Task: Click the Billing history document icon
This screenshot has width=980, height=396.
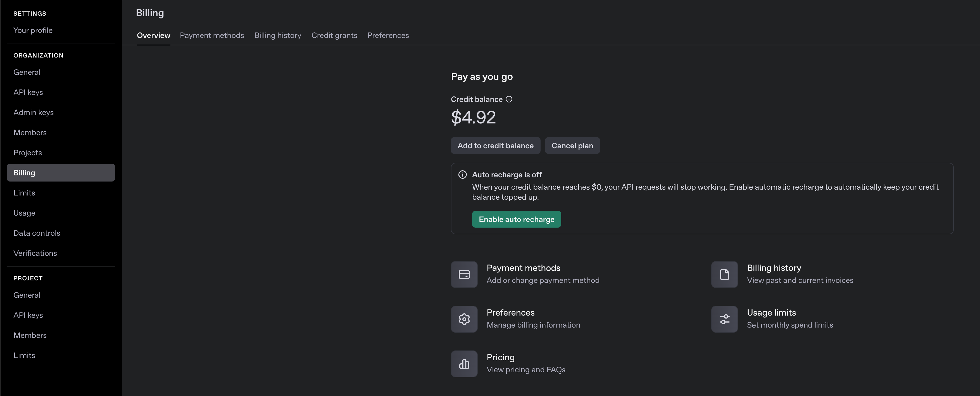Action: (x=724, y=274)
